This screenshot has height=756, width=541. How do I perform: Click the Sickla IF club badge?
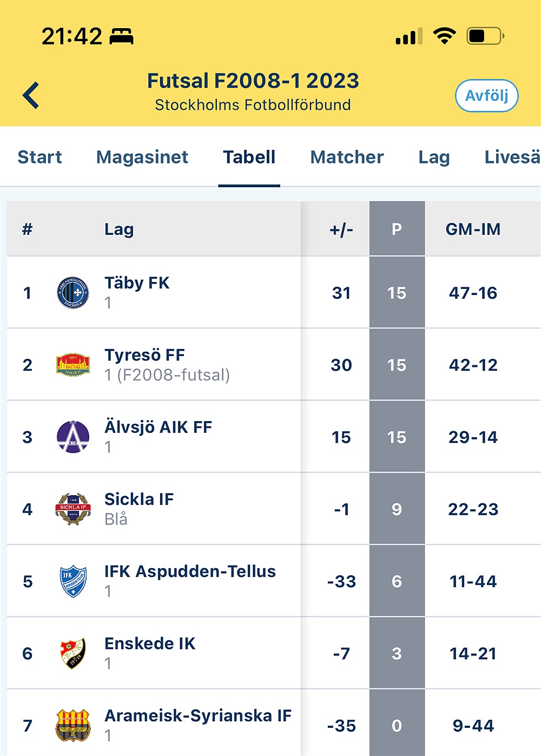click(x=73, y=509)
